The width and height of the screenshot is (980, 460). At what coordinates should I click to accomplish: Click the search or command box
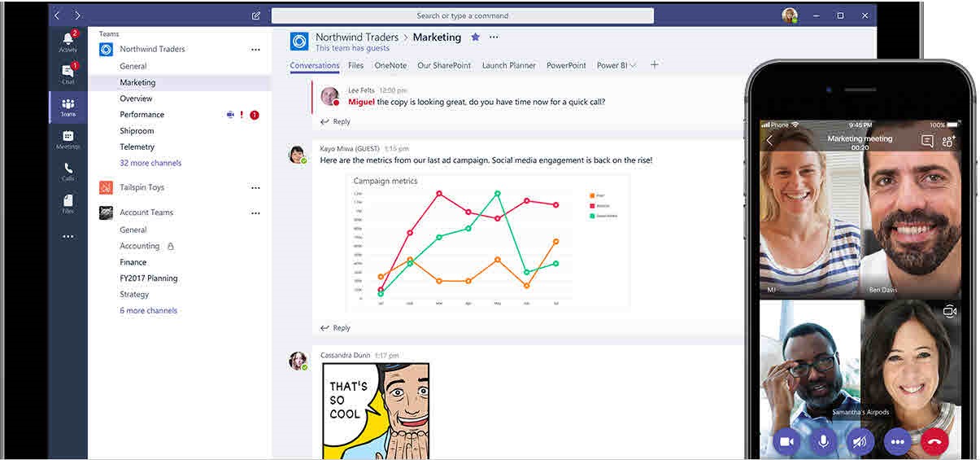pyautogui.click(x=463, y=15)
